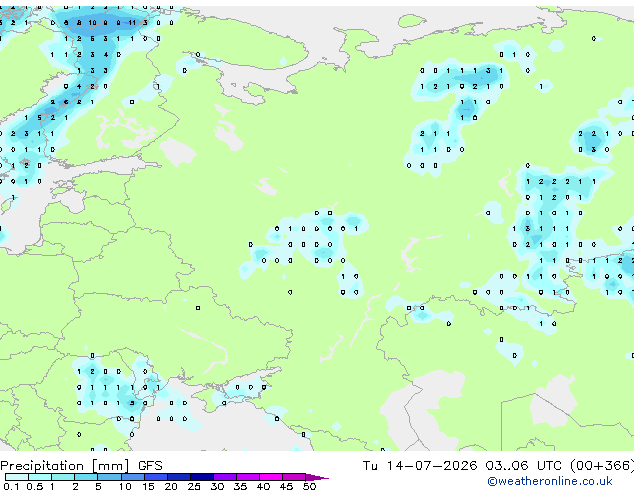Select the violet 35 to 40 mm legend swatch
Image resolution: width=634 pixels, height=490 pixels.
[x=248, y=477]
